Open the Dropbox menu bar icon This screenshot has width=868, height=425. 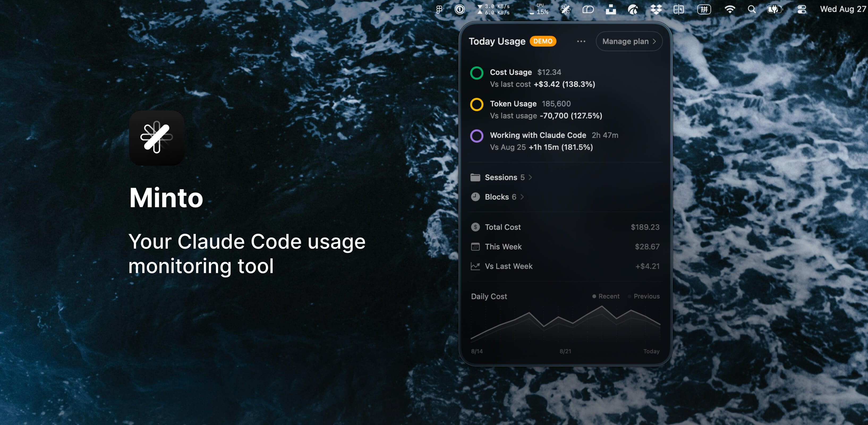[656, 10]
